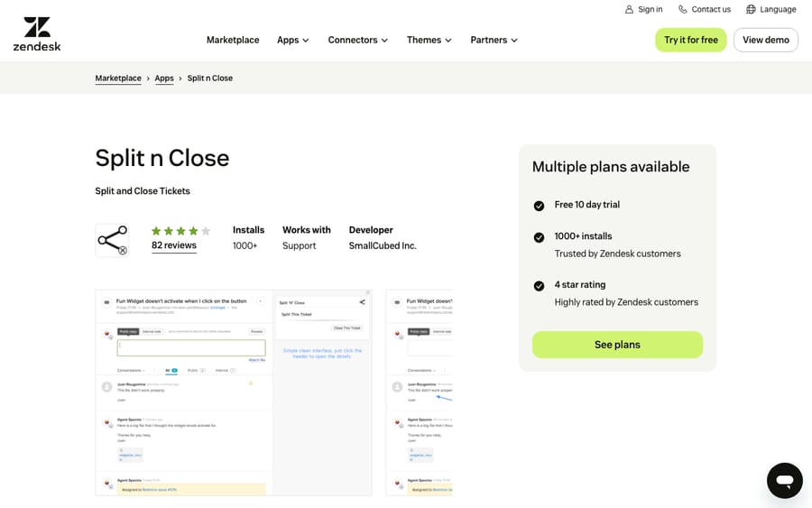The width and height of the screenshot is (812, 508).
Task: Click the Zendesk logo
Action: [x=37, y=34]
